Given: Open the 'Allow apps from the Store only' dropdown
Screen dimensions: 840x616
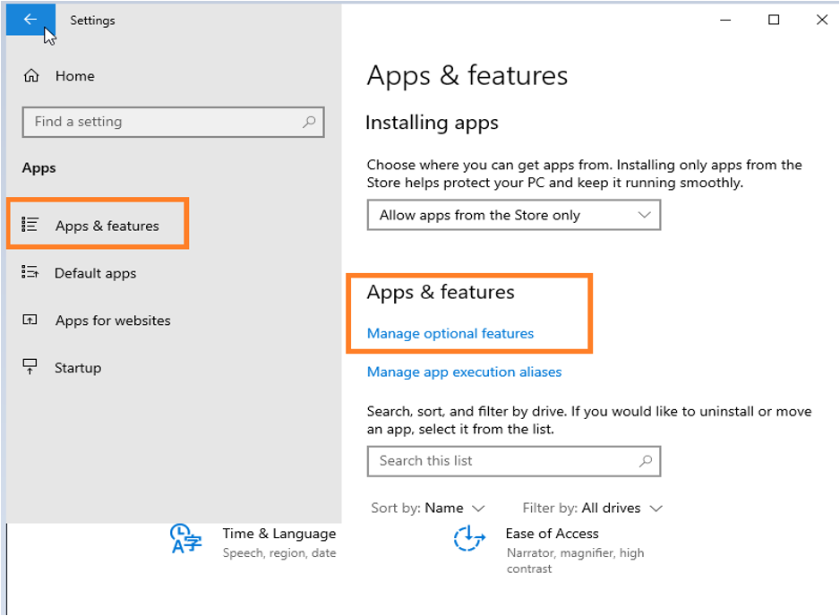Looking at the screenshot, I should pyautogui.click(x=513, y=215).
